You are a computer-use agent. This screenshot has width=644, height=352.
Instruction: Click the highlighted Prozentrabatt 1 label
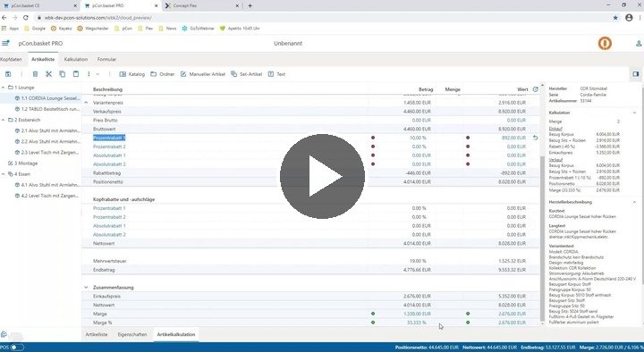point(109,138)
